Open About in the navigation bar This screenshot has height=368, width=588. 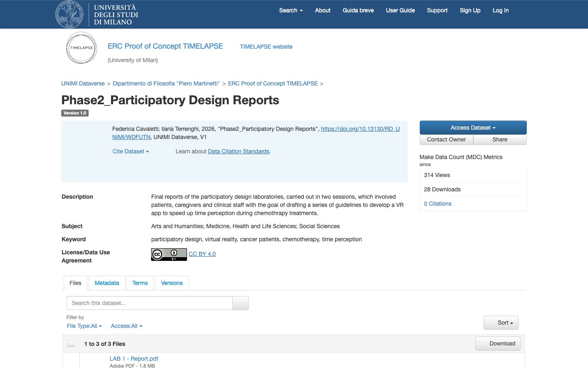click(323, 10)
